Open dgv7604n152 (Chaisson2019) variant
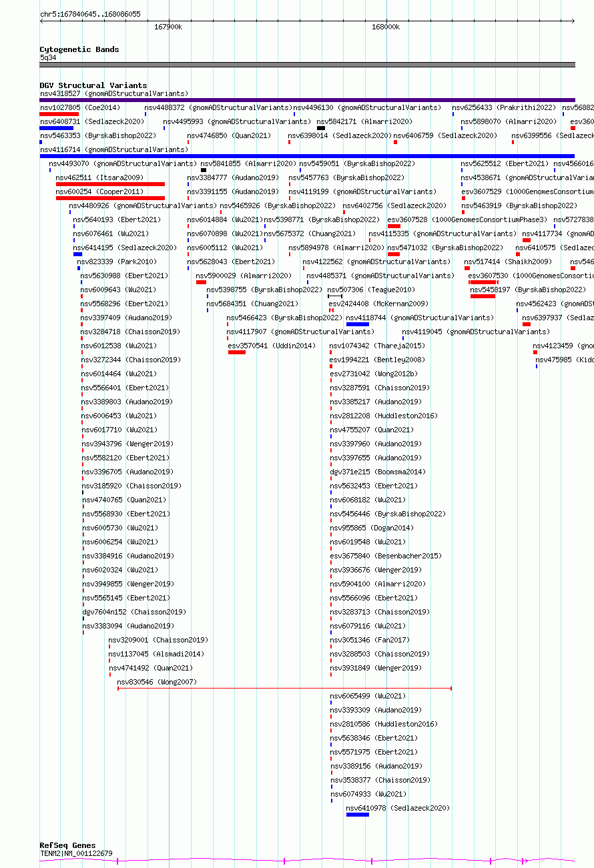This screenshot has width=594, height=868. coord(134,612)
